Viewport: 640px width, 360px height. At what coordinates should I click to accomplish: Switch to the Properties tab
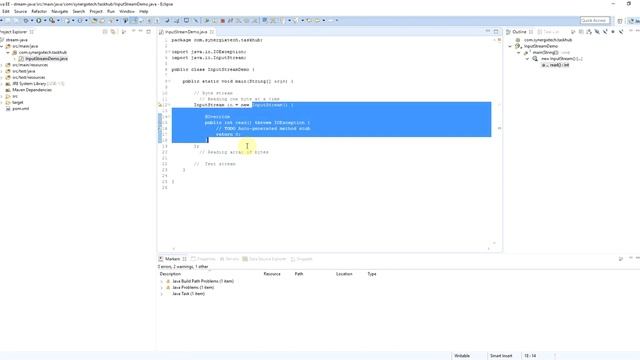pos(203,259)
